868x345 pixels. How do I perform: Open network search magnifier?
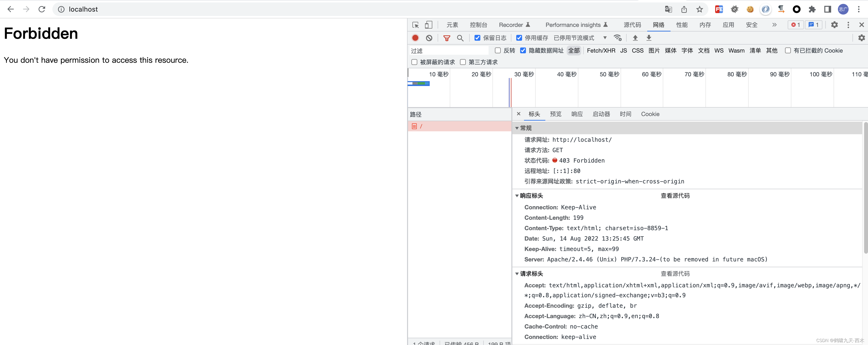(x=460, y=38)
